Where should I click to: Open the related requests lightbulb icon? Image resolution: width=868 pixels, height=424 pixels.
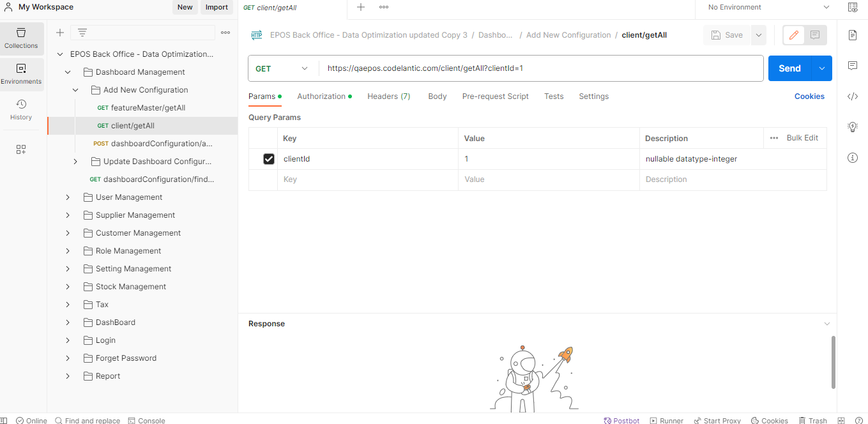pyautogui.click(x=853, y=127)
